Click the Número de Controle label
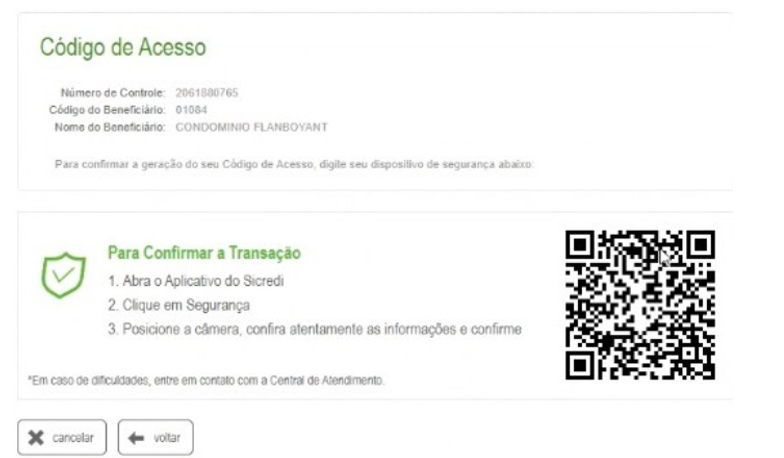This screenshot has height=458, width=784. click(x=112, y=92)
